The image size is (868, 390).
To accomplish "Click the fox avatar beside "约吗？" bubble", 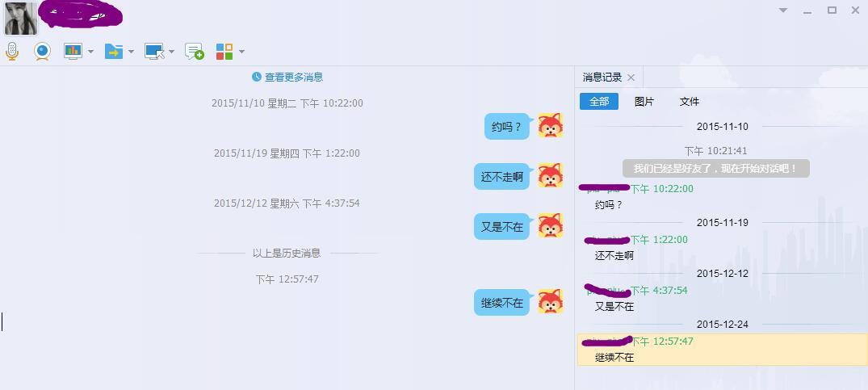I will [x=550, y=126].
